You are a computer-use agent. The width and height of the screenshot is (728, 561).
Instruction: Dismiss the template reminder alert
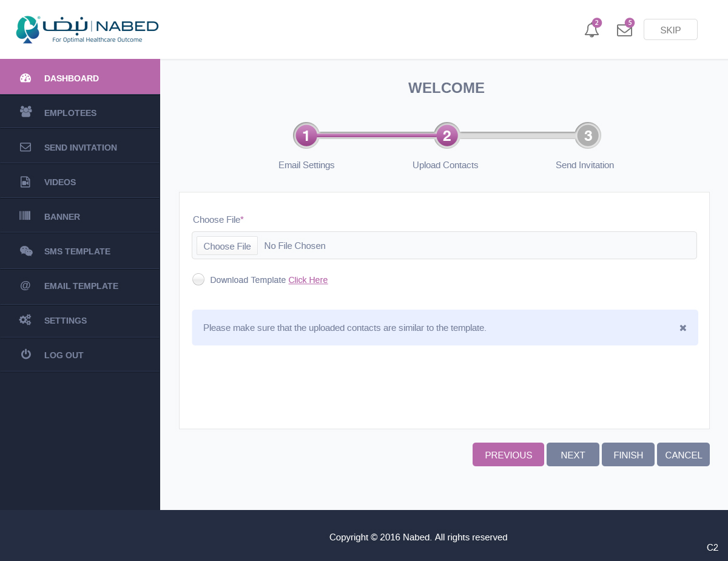point(683,328)
